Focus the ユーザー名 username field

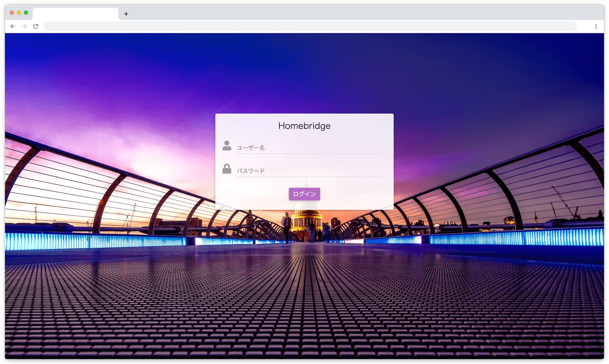[311, 148]
